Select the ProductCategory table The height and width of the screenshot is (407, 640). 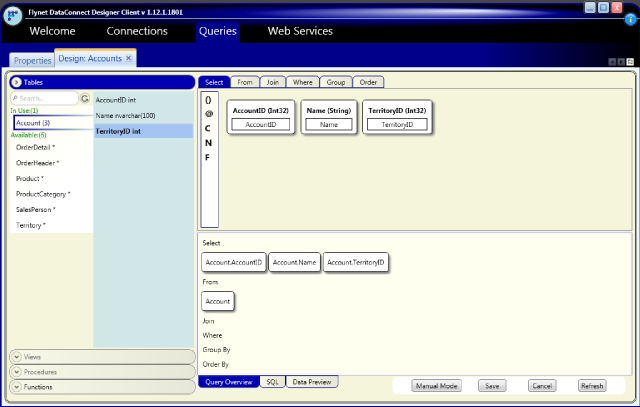tap(43, 194)
